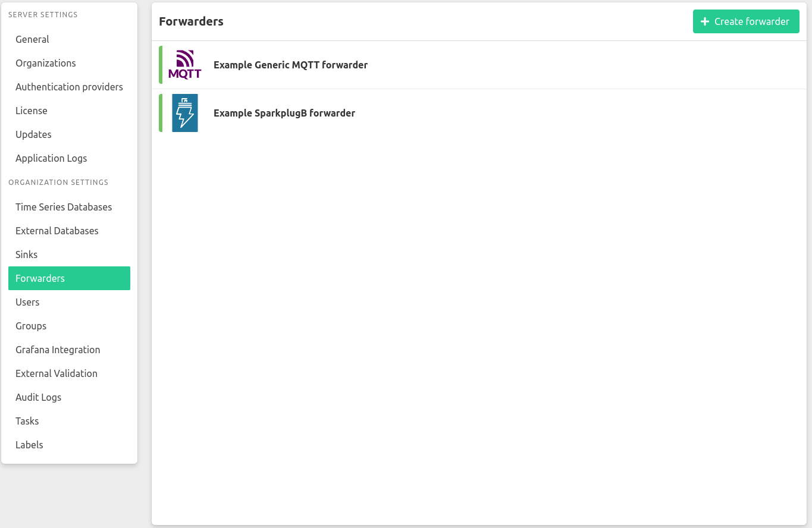The image size is (812, 528).
Task: Click the MQTT logo icon
Action: pos(184,65)
